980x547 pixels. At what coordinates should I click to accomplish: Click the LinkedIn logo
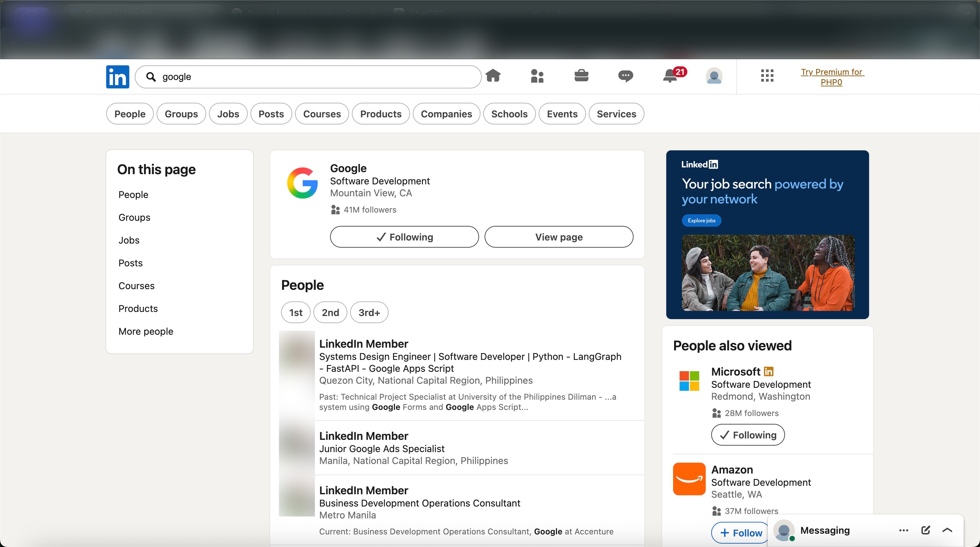click(x=117, y=77)
